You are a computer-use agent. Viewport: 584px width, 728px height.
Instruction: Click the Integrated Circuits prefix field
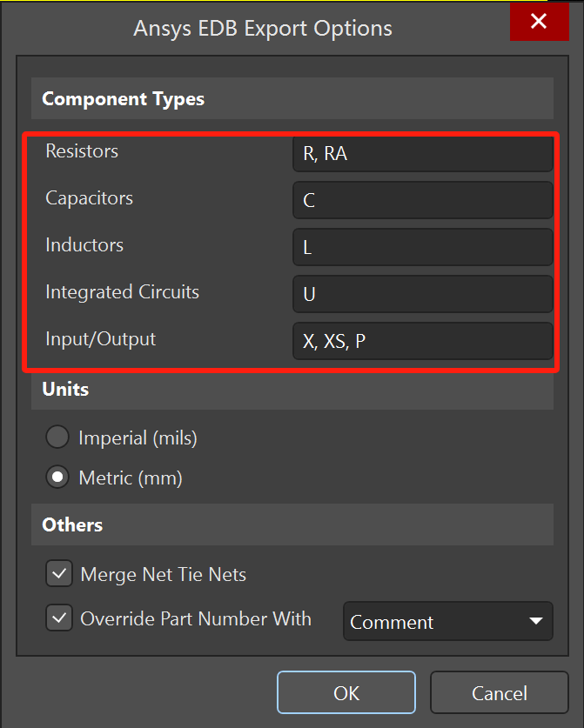[422, 295]
